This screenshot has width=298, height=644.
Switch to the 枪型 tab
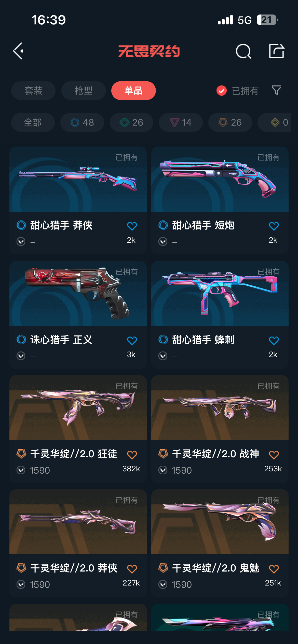[x=84, y=91]
